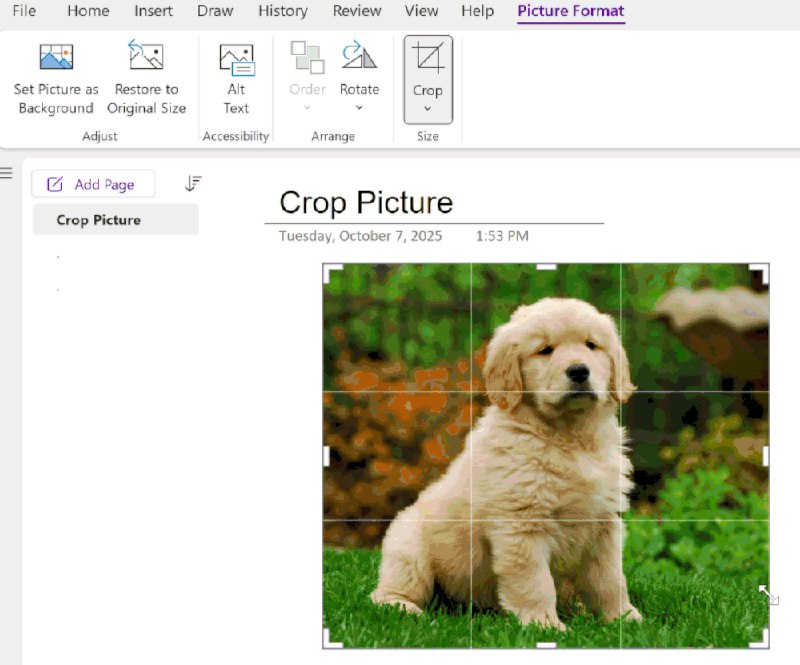Viewport: 800px width, 665px height.
Task: Switch to the Draw tab
Action: pyautogui.click(x=215, y=11)
